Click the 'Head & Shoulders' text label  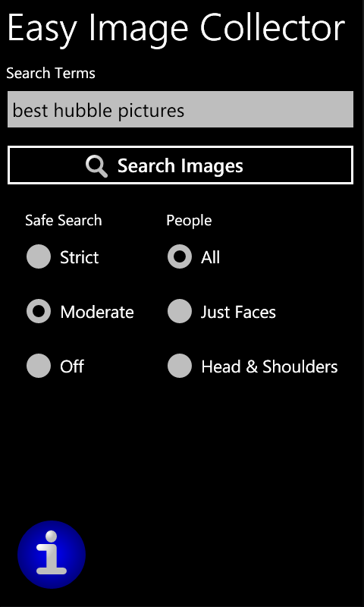269,366
